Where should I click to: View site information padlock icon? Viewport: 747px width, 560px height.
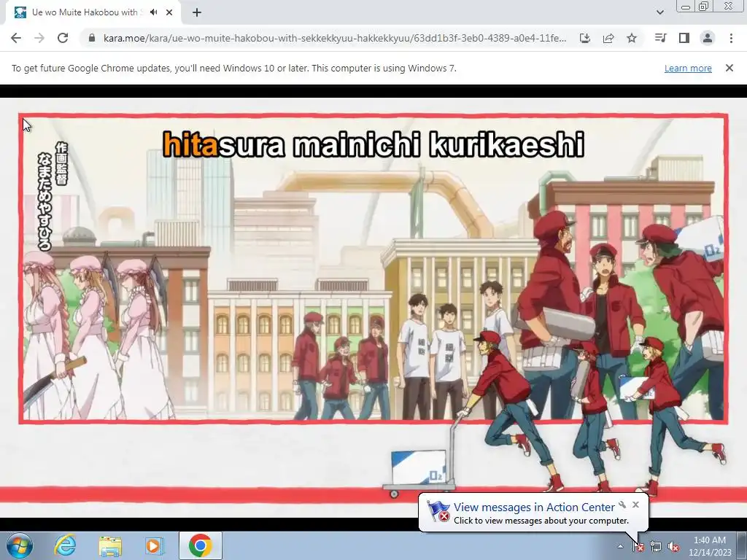92,38
